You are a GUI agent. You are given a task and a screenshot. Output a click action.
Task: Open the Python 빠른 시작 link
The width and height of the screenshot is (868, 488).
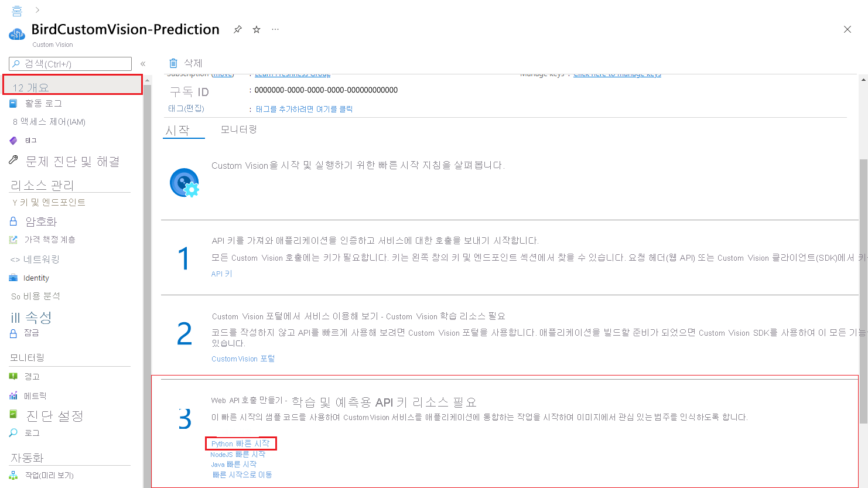pyautogui.click(x=241, y=443)
